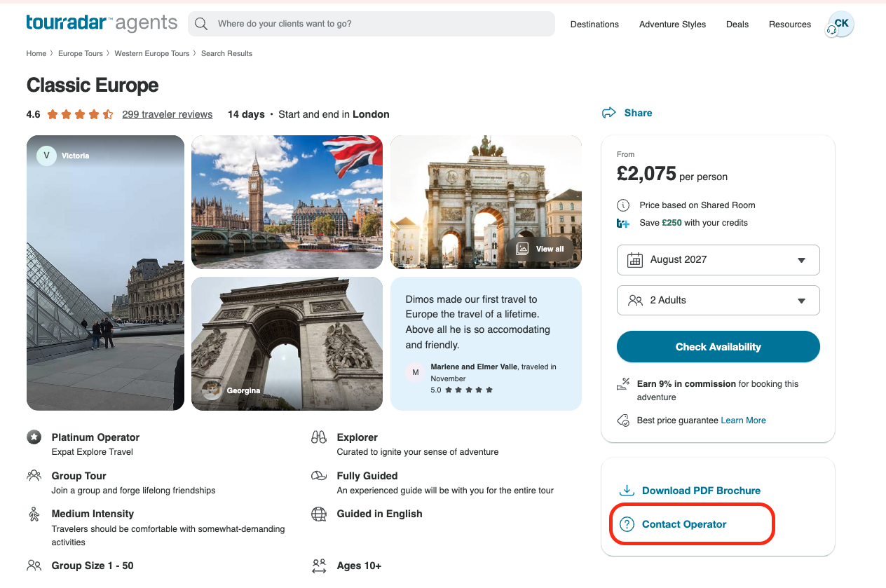Click the Check Availability button
Image resolution: width=886 pixels, height=588 pixels.
tap(718, 347)
